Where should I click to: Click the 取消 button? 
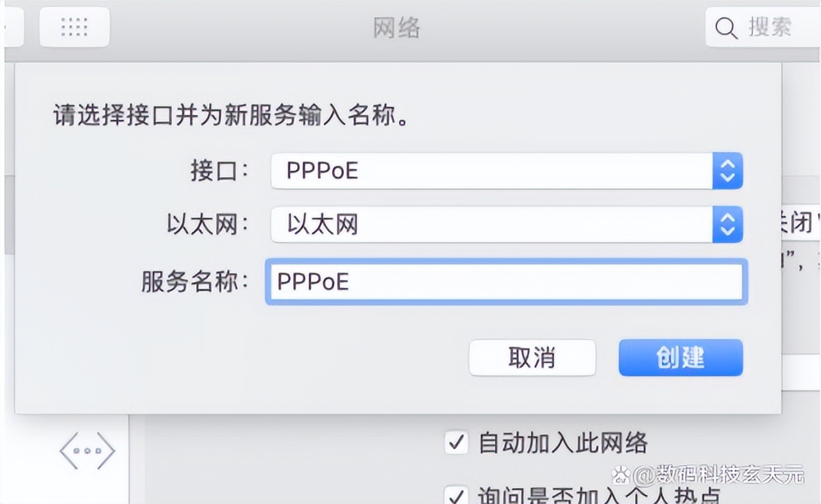532,358
